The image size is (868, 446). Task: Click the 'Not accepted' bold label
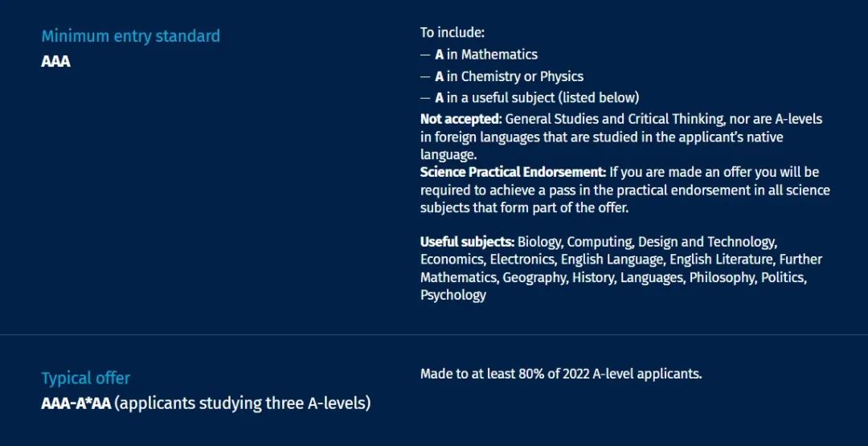point(461,119)
